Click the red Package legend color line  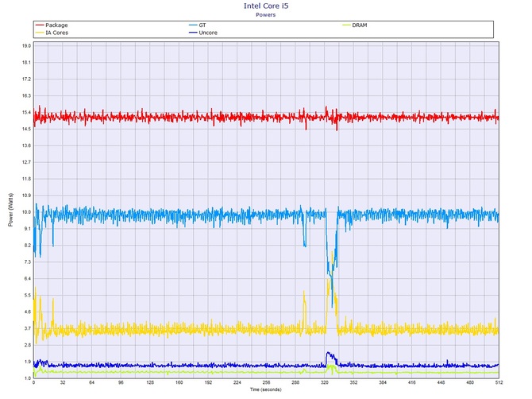pyautogui.click(x=40, y=25)
